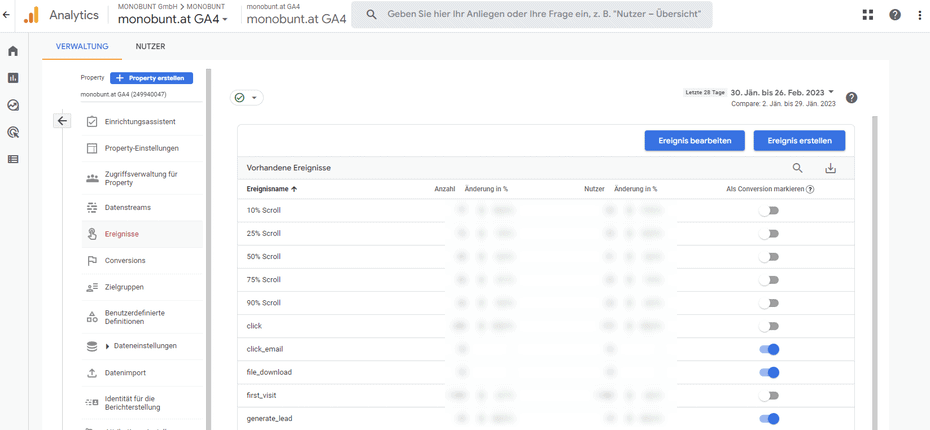The image size is (930, 430).
Task: Open the help icon in header
Action: [895, 15]
